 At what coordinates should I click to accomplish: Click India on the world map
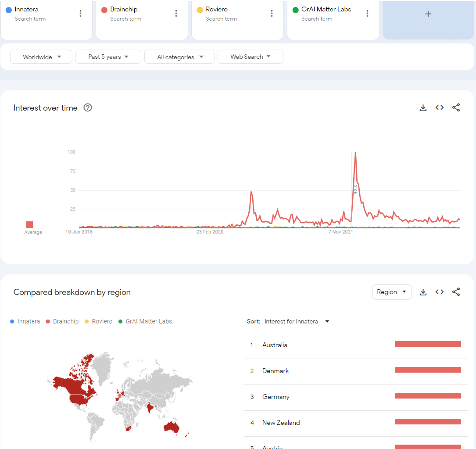click(x=150, y=407)
